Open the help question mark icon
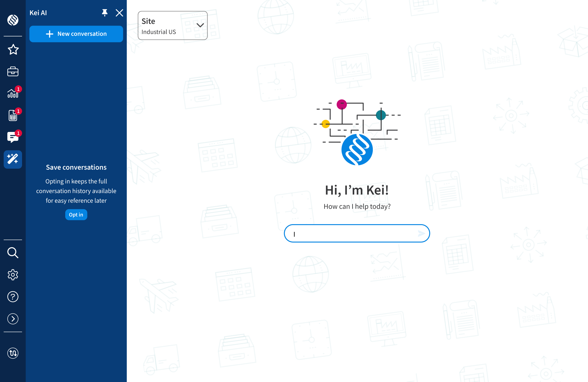Viewport: 588px width, 382px height. (13, 297)
